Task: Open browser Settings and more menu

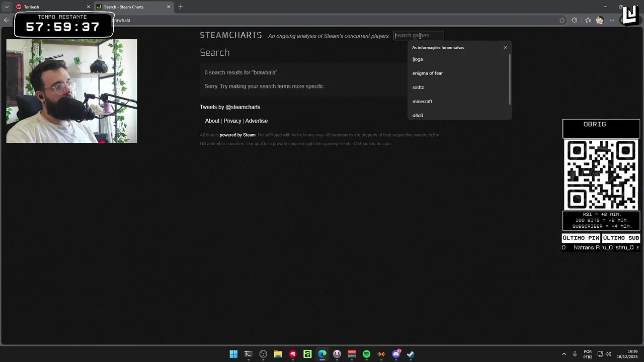Action: [612, 20]
